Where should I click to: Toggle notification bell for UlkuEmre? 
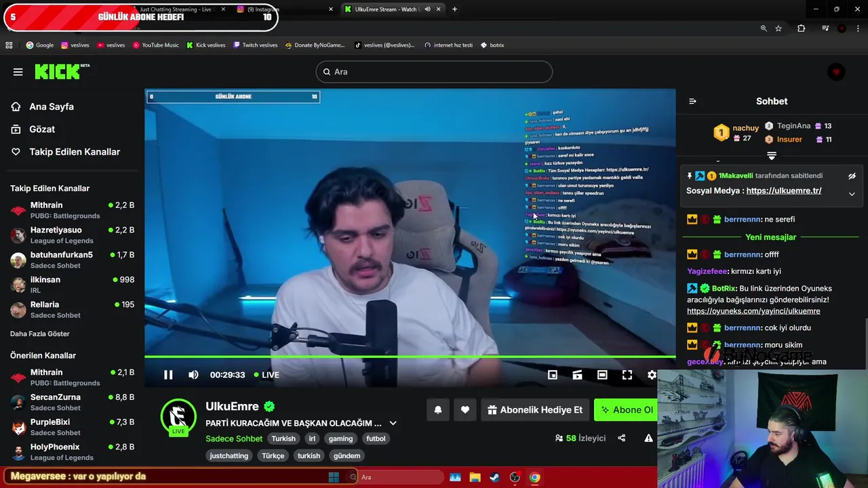click(438, 409)
